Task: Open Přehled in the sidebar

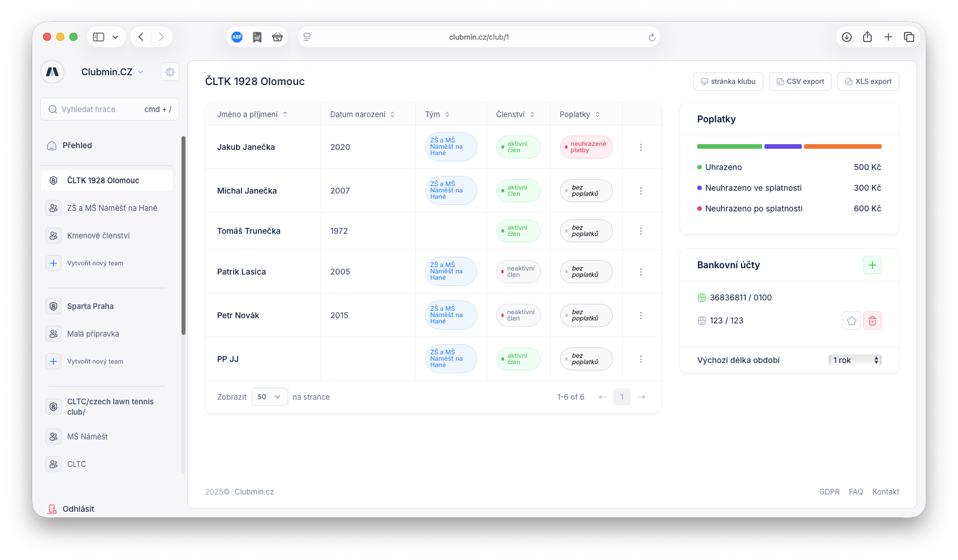Action: [77, 145]
